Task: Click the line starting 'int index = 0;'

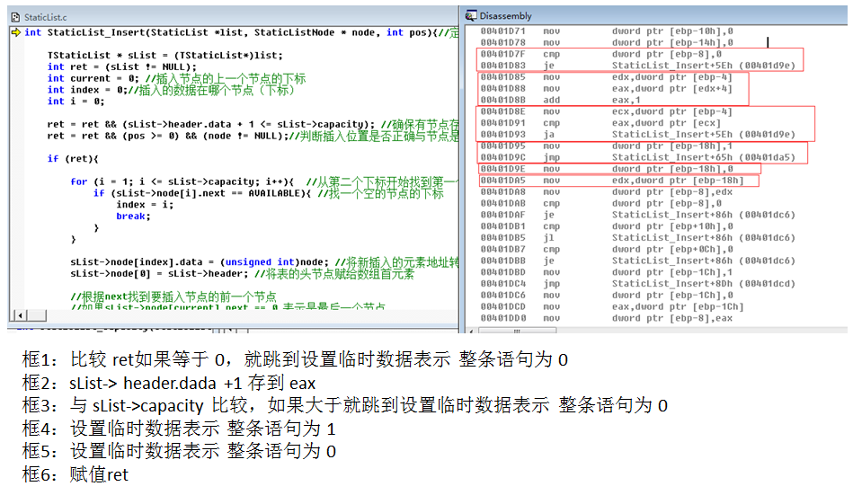Action: 171,90
